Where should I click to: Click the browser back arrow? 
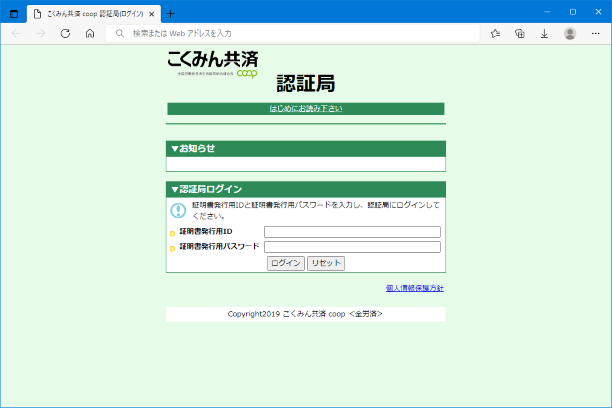(x=16, y=34)
